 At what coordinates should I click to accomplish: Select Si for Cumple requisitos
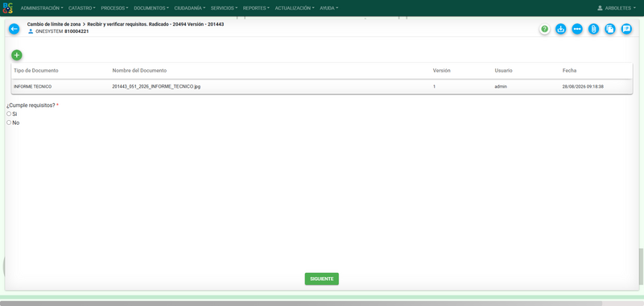coord(9,114)
